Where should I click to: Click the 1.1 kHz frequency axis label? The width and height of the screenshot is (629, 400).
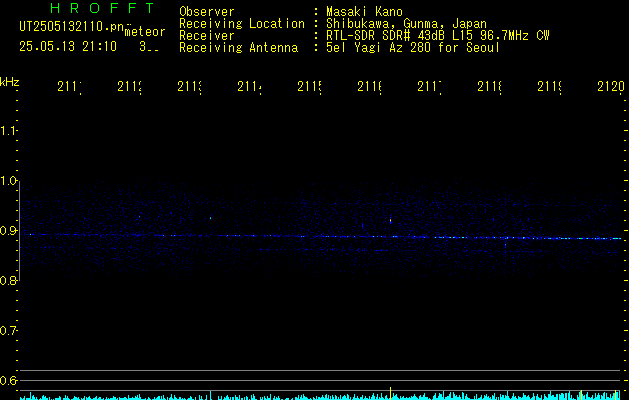[8, 130]
